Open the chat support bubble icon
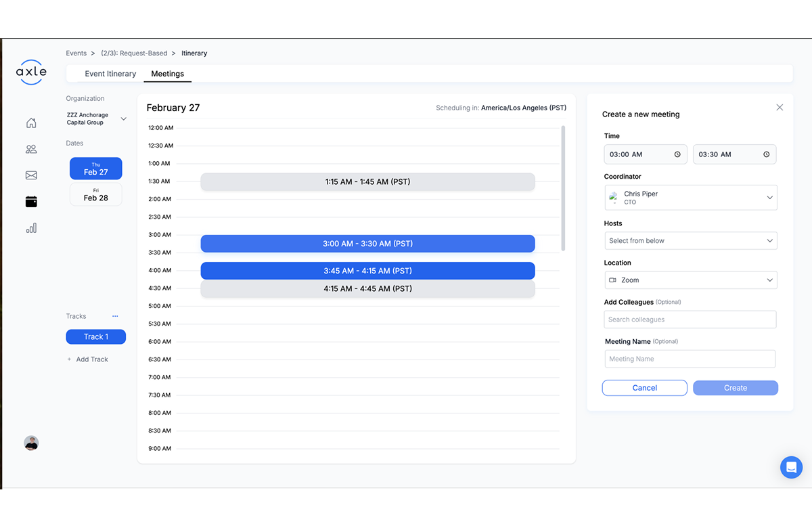The width and height of the screenshot is (812, 528). [x=791, y=467]
